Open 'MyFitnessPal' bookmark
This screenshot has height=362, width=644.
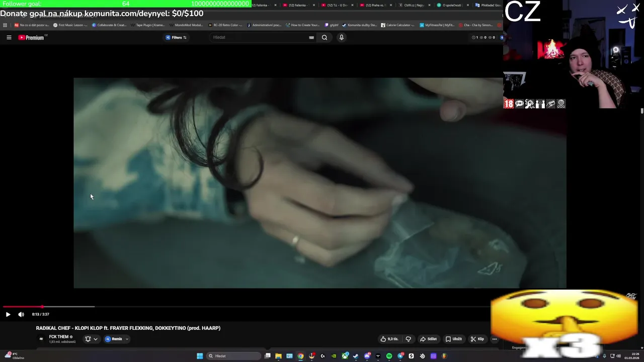click(437, 25)
